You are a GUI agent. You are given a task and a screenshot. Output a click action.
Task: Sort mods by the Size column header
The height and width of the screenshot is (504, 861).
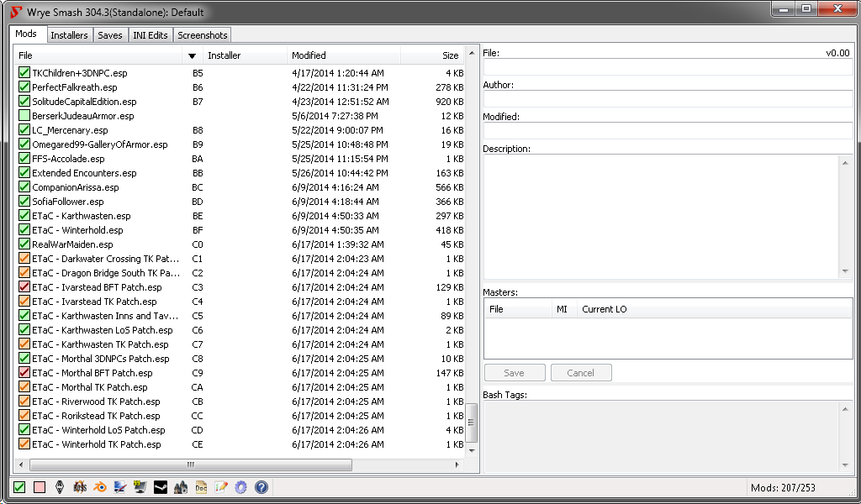pyautogui.click(x=433, y=55)
